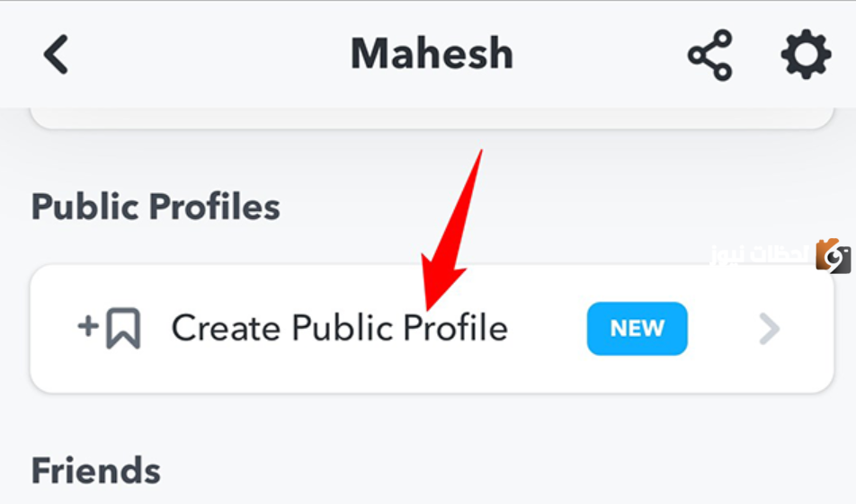Select the Friends section heading
856x504 pixels.
coord(96,471)
